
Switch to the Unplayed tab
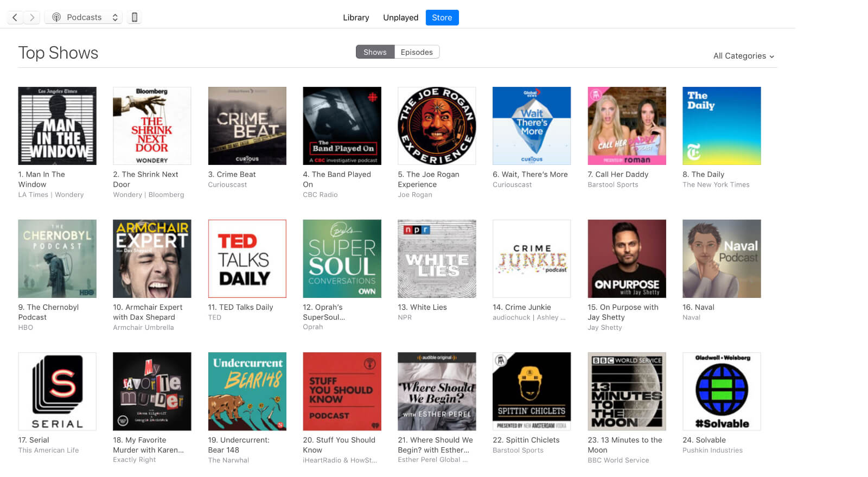click(x=400, y=17)
